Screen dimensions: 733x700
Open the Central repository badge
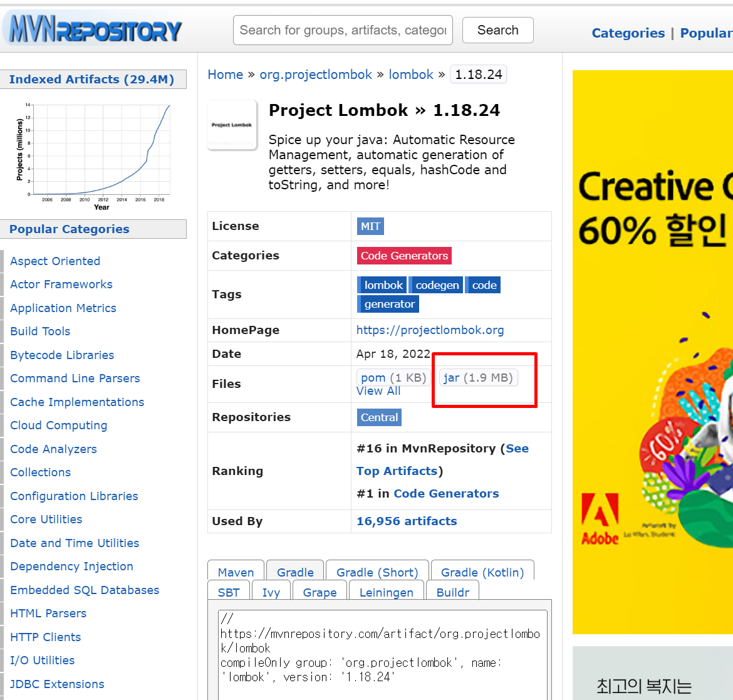pos(379,417)
